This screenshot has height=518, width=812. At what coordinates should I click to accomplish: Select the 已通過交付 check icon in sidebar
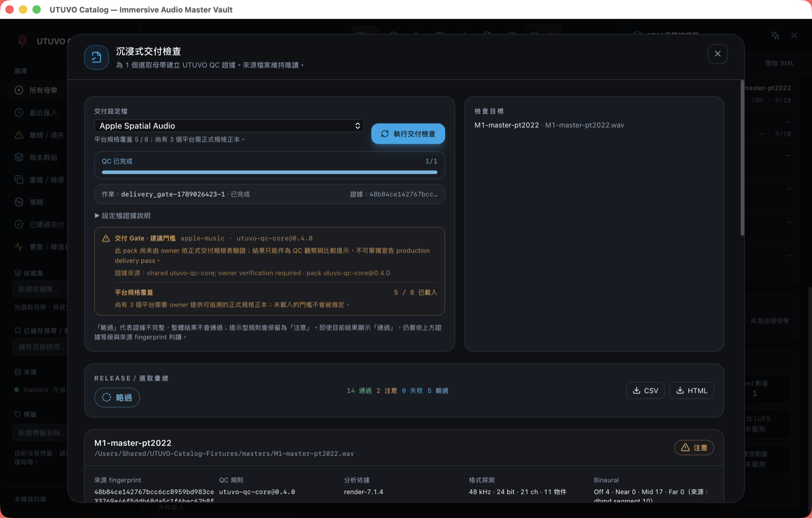point(19,224)
